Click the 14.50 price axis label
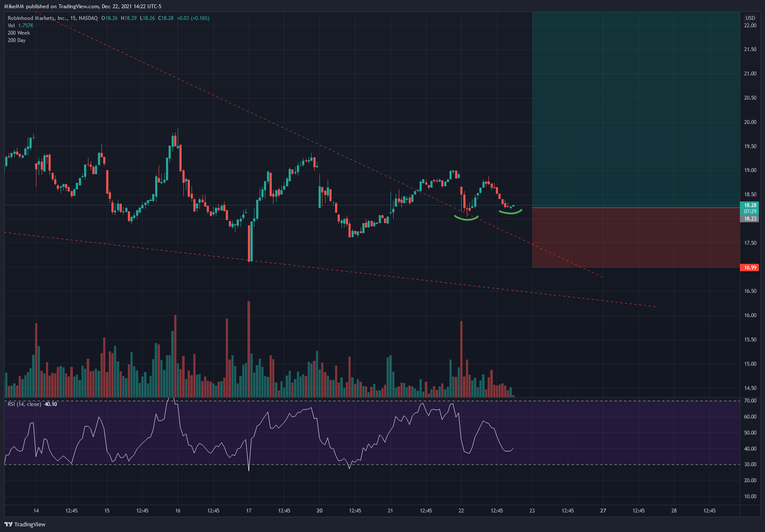This screenshot has height=532, width=765. click(750, 388)
